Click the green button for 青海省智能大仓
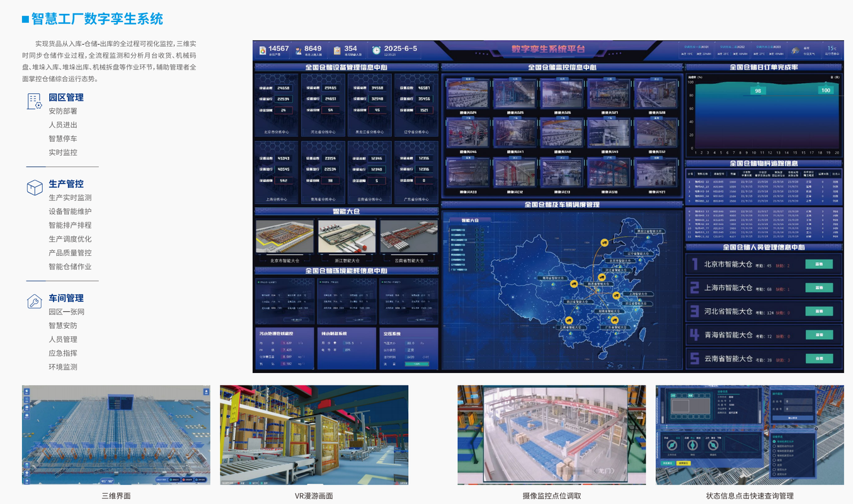 pos(819,335)
